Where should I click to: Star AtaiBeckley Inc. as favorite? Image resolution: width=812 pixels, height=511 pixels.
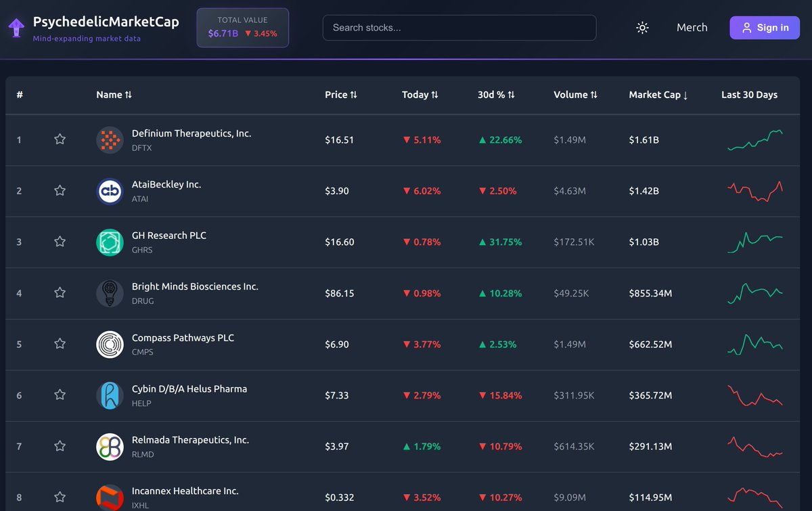pyautogui.click(x=60, y=191)
